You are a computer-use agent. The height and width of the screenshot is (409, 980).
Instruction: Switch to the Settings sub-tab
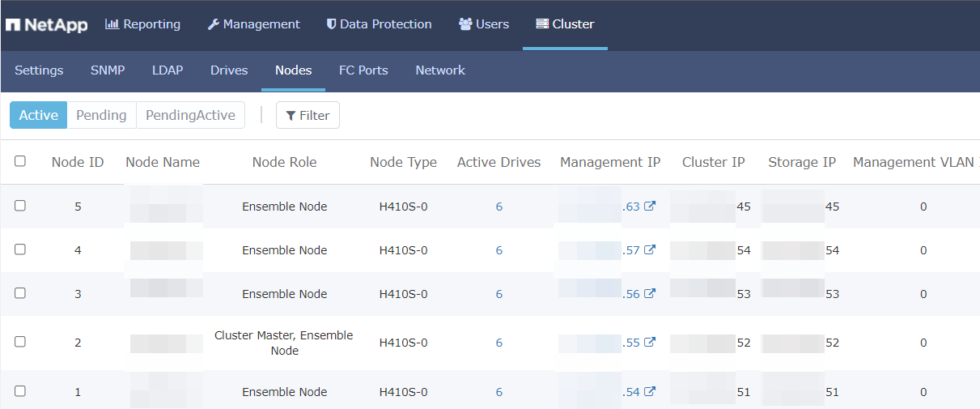pos(39,70)
